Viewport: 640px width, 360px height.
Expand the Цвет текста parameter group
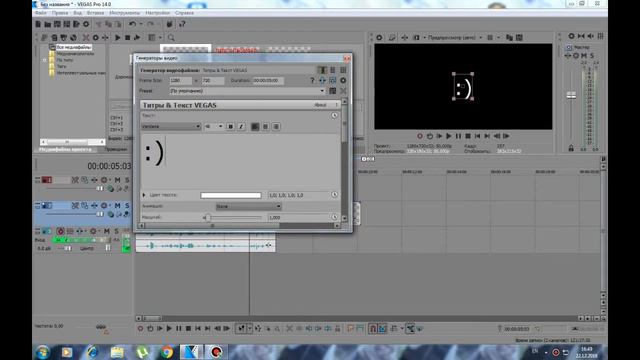[144, 195]
